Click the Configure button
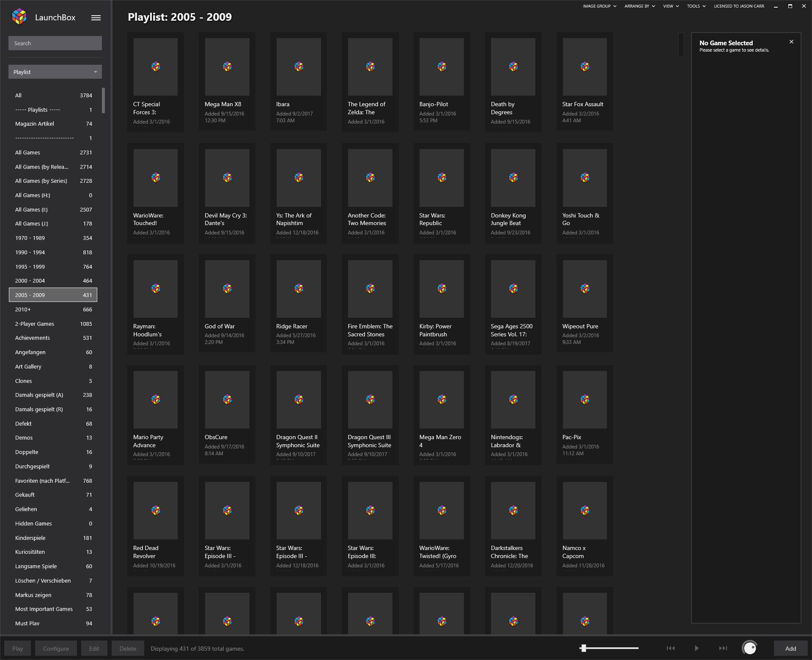The height and width of the screenshot is (660, 812). tap(56, 649)
